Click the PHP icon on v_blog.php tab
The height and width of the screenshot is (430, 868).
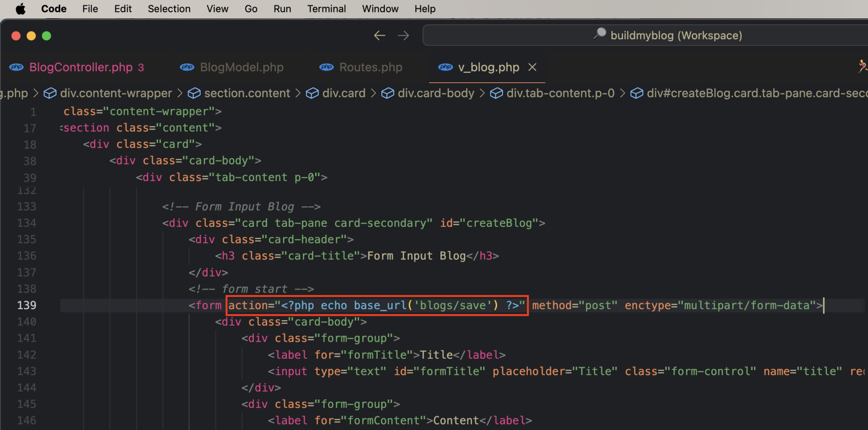click(x=445, y=67)
